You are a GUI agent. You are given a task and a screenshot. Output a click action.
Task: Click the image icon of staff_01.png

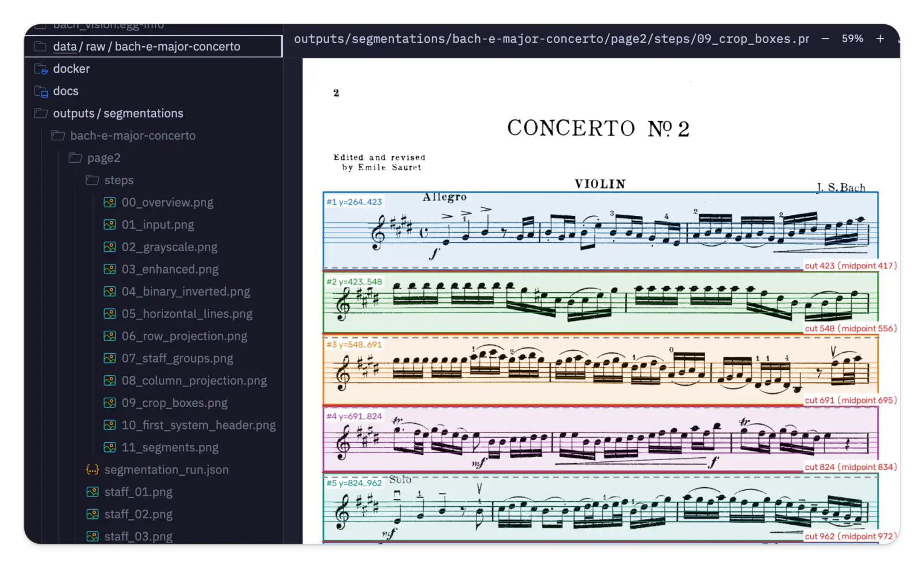tap(92, 492)
